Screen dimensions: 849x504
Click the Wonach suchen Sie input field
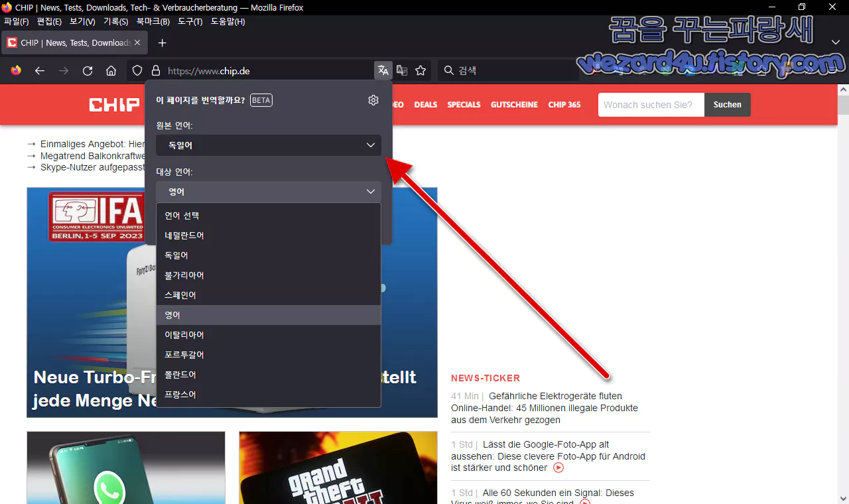651,104
